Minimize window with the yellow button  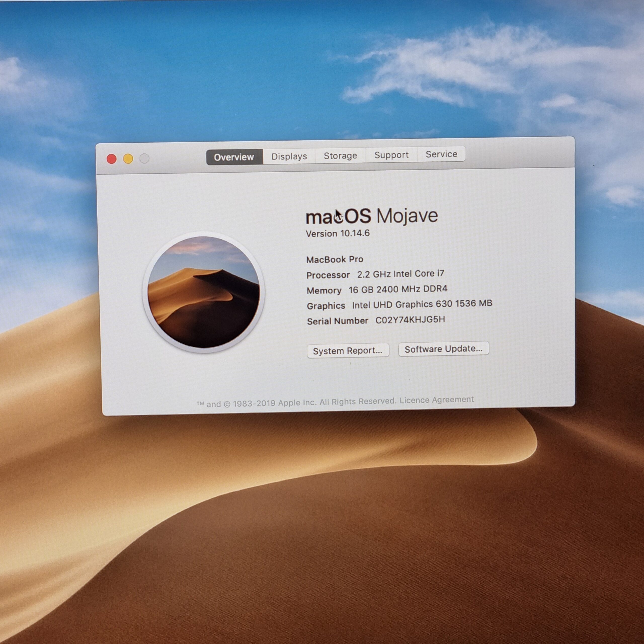tap(128, 159)
